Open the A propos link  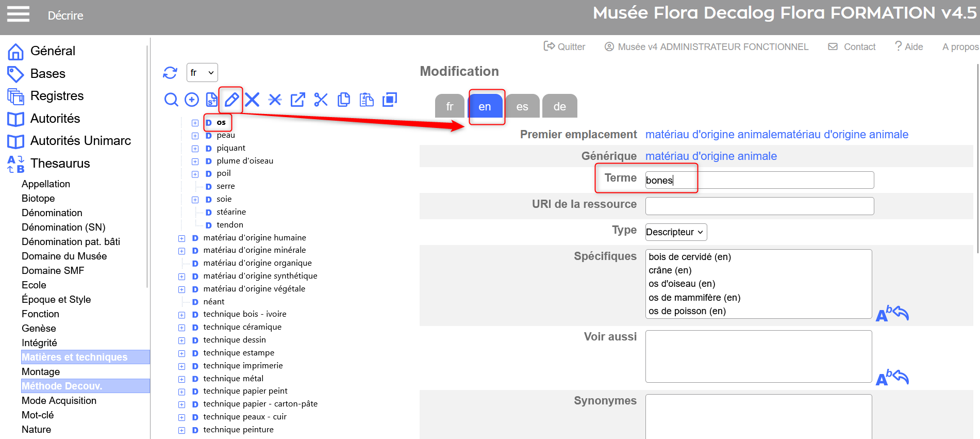[960, 47]
